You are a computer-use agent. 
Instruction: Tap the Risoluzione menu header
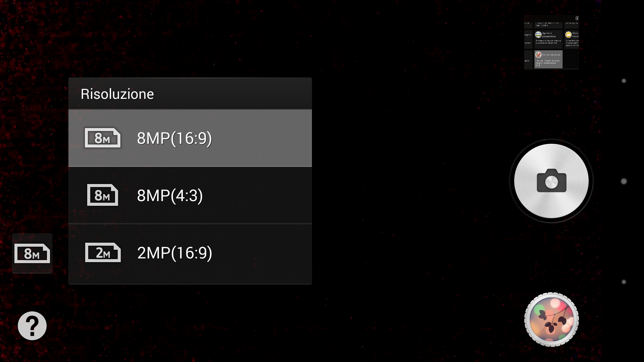[190, 94]
